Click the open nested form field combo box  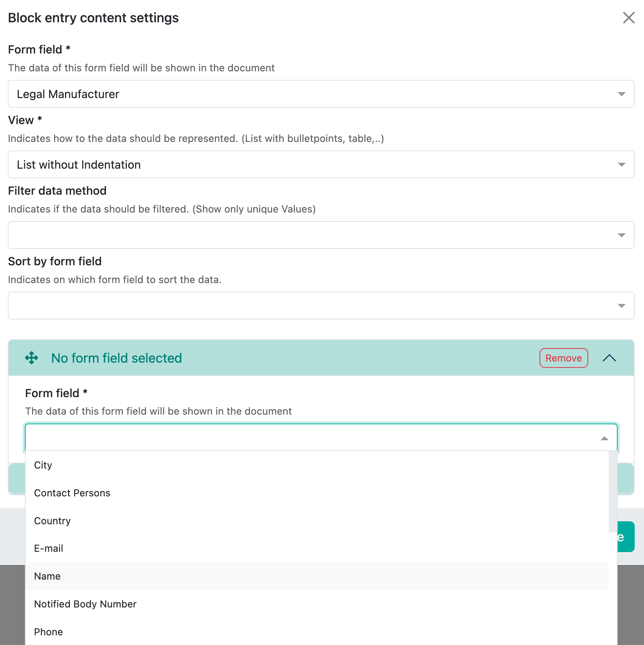(321, 437)
